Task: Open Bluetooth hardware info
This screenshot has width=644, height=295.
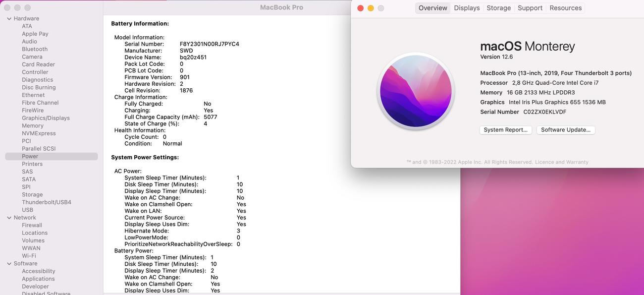Action: 35,49
